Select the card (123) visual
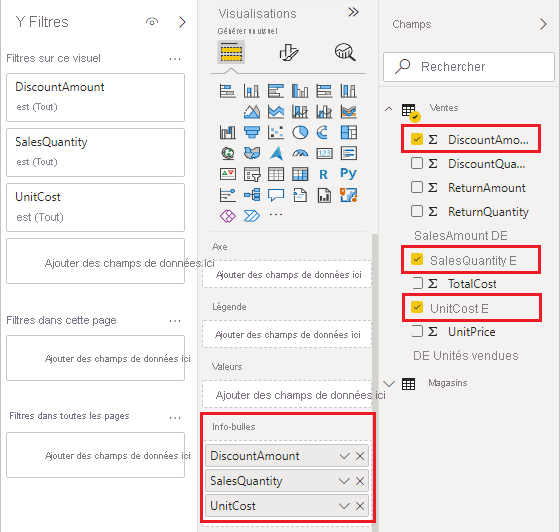Viewport: 560px width, 532px height. point(324,154)
